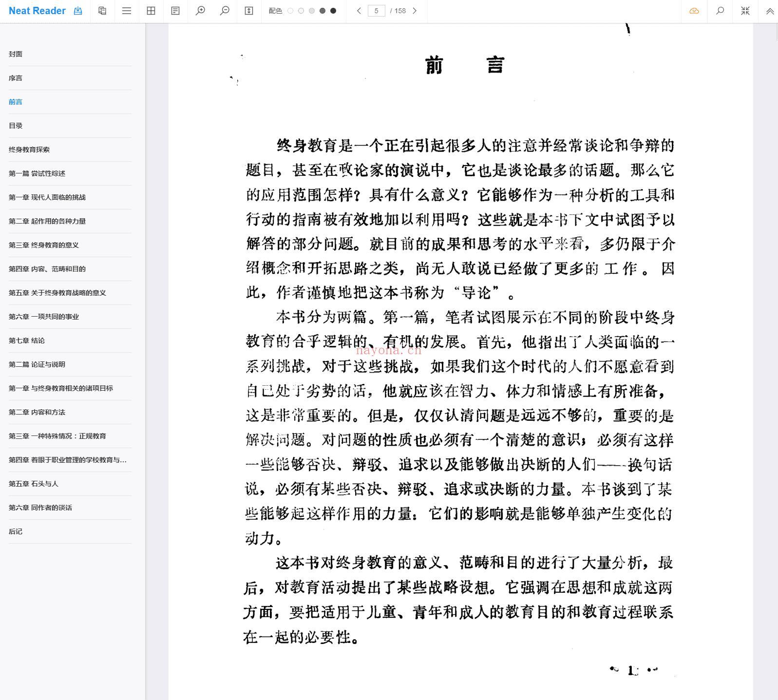
Task: Click the 前 言 heading on the page
Action: (x=465, y=65)
